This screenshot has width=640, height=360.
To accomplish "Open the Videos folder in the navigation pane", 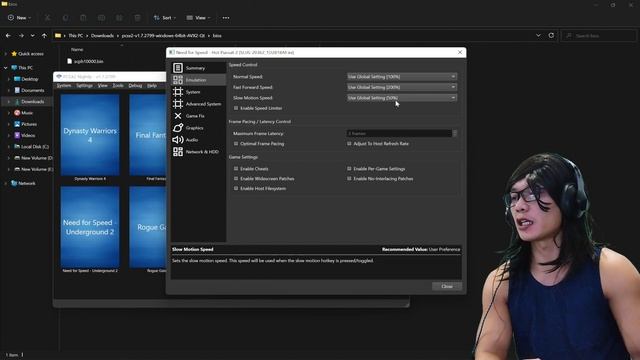I will tap(28, 135).
